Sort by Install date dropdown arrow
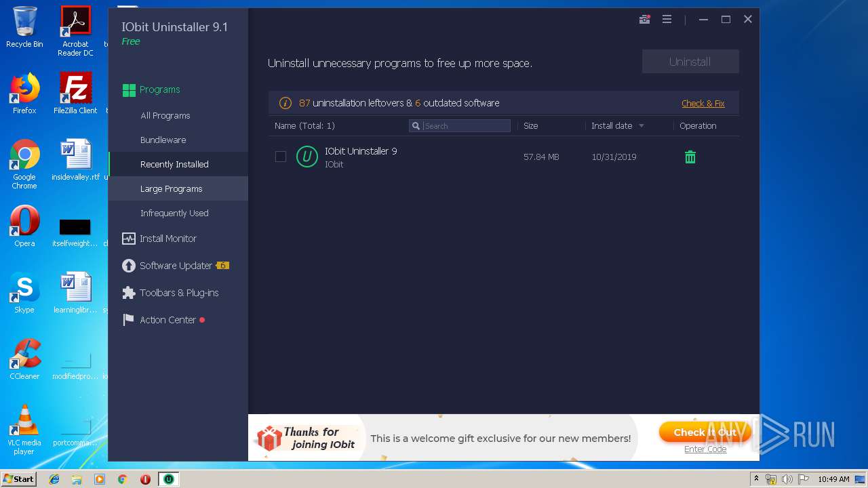Screen dimensions: 868x488 (x=642, y=126)
